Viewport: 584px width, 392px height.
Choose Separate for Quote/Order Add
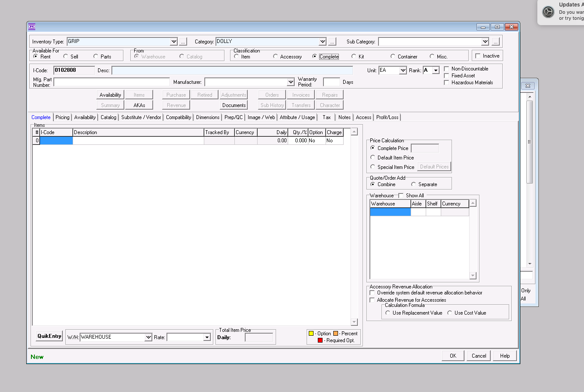click(414, 184)
